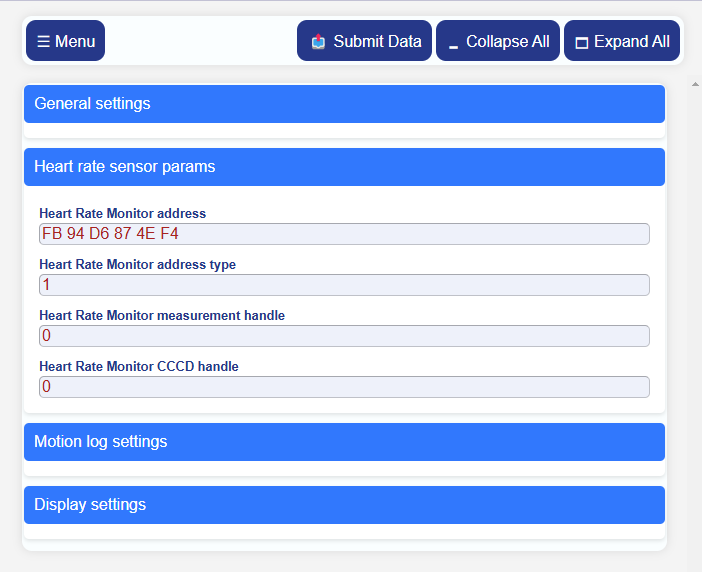Collapse Heart rate sensor params section
Screen dimensions: 702x572
click(344, 167)
